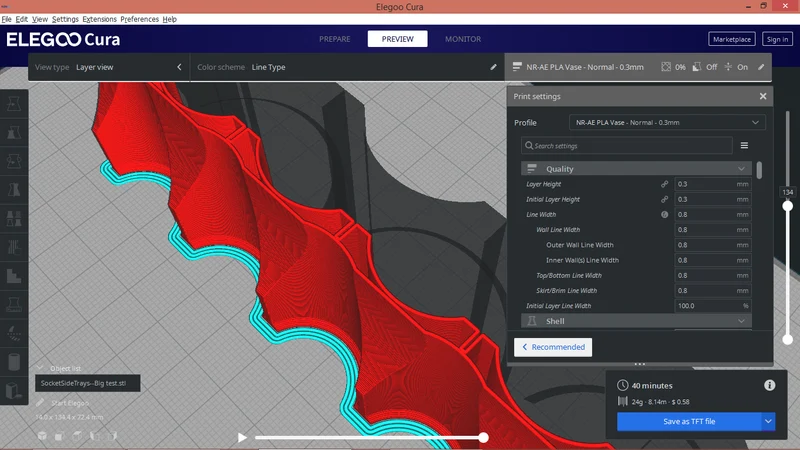800x450 pixels.
Task: Open the settings visibility hamburger menu
Action: click(744, 145)
